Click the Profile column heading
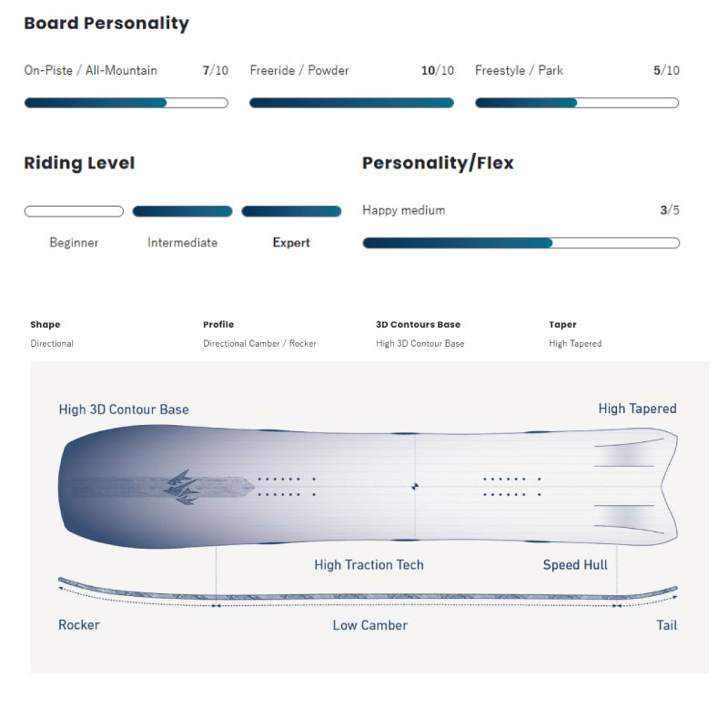Image resolution: width=728 pixels, height=728 pixels. pyautogui.click(x=218, y=324)
